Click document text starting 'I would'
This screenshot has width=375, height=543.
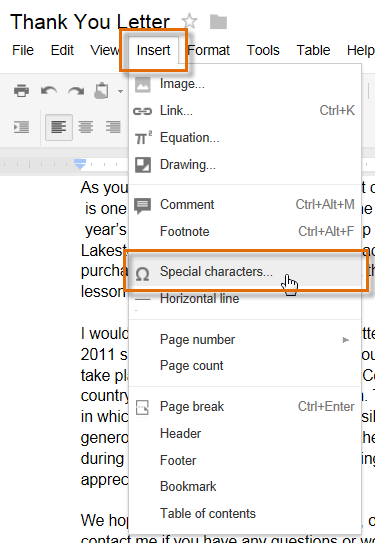(x=105, y=333)
